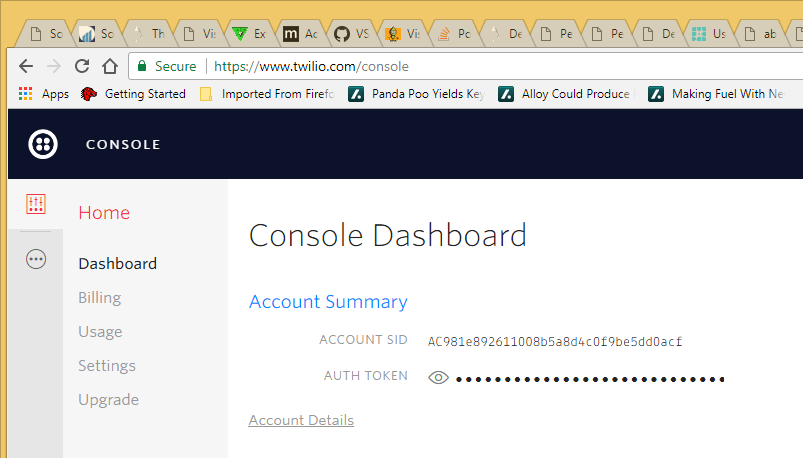This screenshot has height=458, width=803.
Task: Switch to the bar-chart icon So tab
Action: [96, 34]
